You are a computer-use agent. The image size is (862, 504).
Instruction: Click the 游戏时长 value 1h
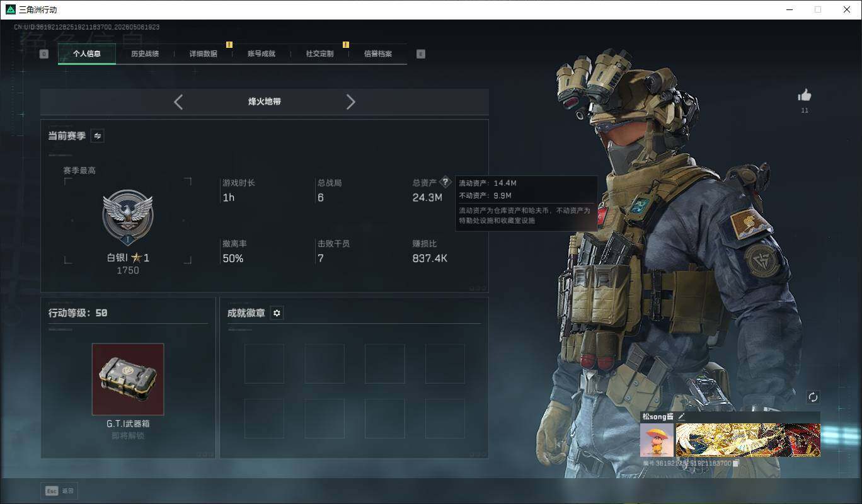228,198
